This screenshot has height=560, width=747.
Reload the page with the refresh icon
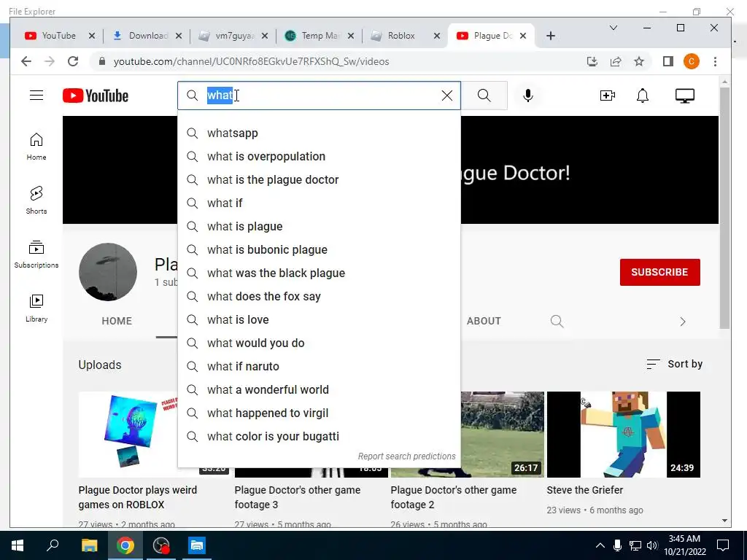[73, 61]
